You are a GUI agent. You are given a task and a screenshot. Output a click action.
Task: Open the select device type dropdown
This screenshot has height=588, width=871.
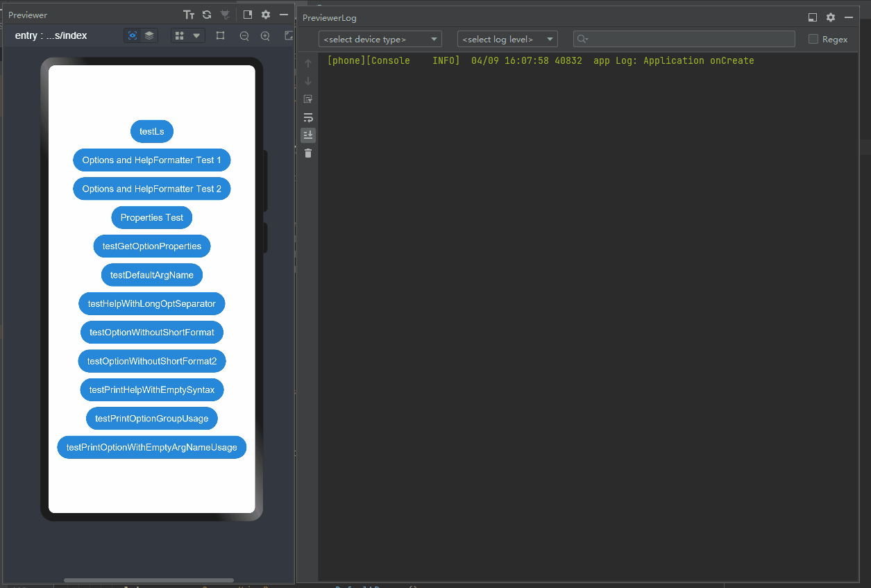point(380,40)
